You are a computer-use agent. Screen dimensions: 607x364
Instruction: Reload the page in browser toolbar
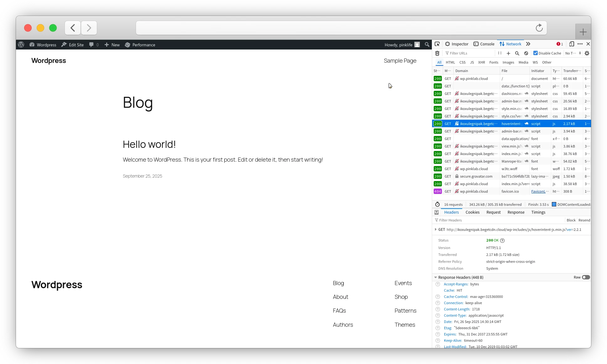click(539, 28)
